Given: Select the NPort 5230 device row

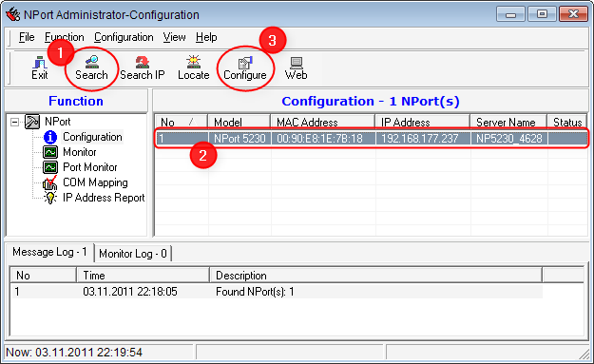Looking at the screenshot, I should click(372, 139).
